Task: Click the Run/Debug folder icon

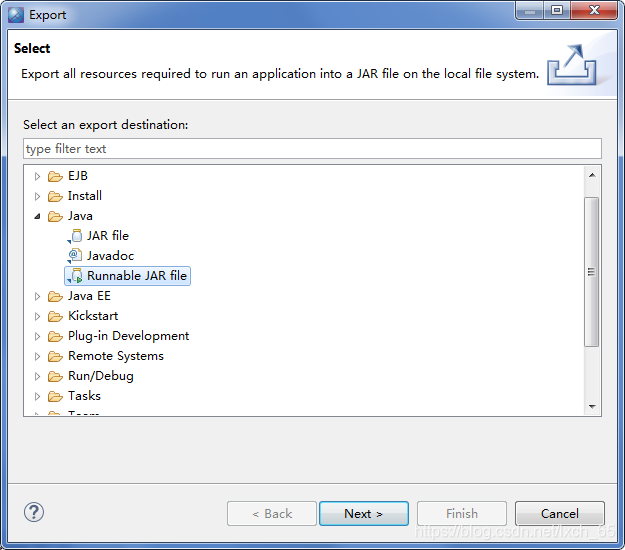Action: 55,376
